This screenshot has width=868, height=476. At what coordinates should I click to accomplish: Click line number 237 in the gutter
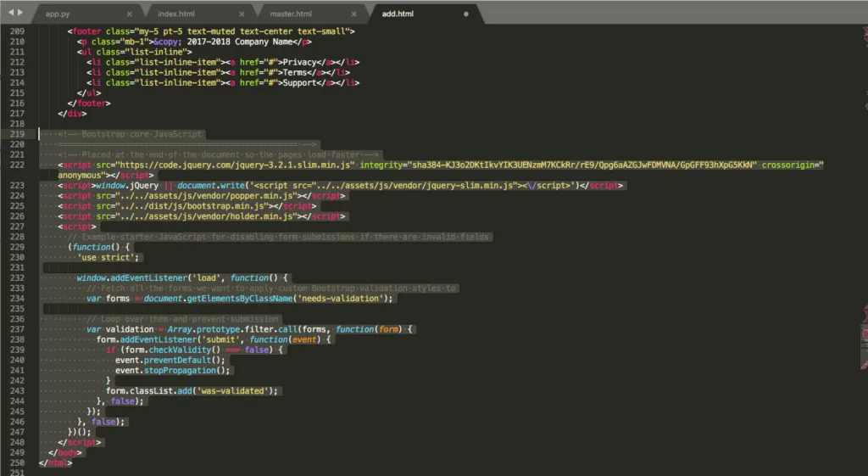pyautogui.click(x=17, y=329)
